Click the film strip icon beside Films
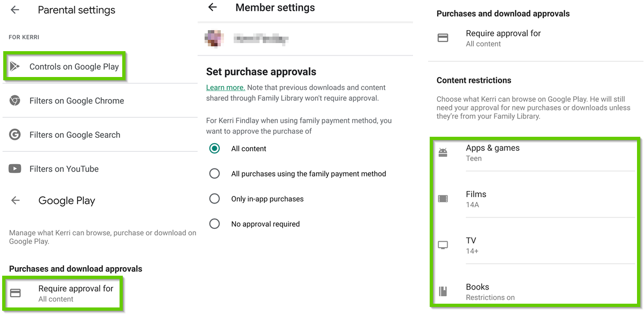The width and height of the screenshot is (644, 315). pos(443,199)
